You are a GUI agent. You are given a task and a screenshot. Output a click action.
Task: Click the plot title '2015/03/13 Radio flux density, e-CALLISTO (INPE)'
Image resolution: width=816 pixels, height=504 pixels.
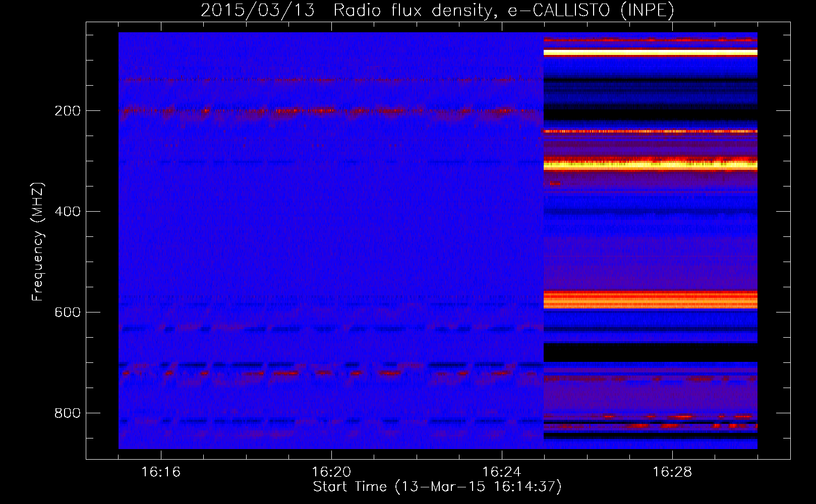(437, 10)
